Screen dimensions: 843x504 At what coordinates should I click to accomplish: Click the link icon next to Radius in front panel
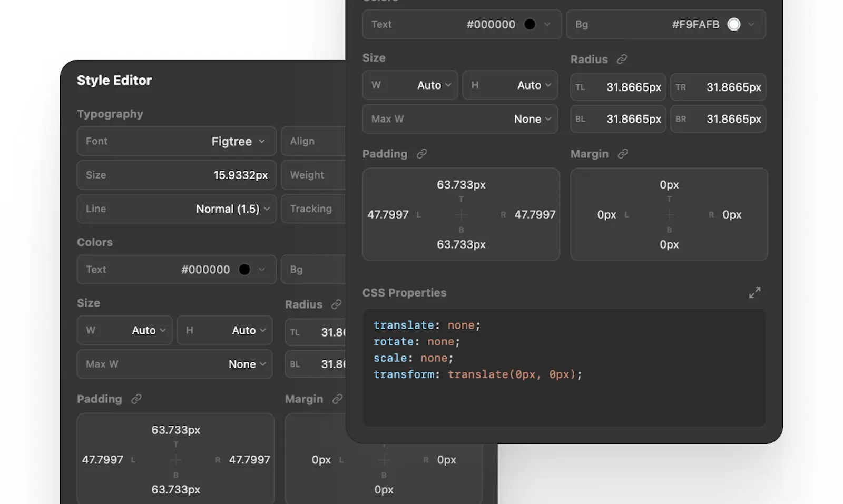tap(622, 59)
